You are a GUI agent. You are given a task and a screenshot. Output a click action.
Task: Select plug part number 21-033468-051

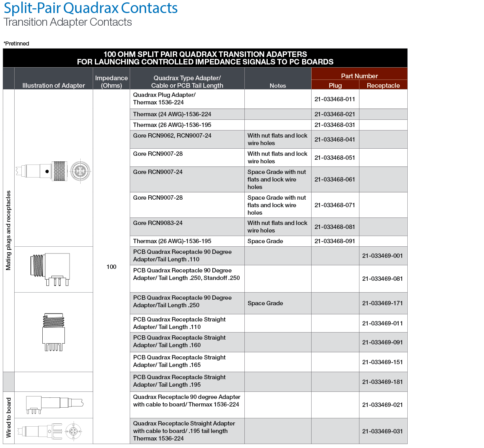[335, 158]
